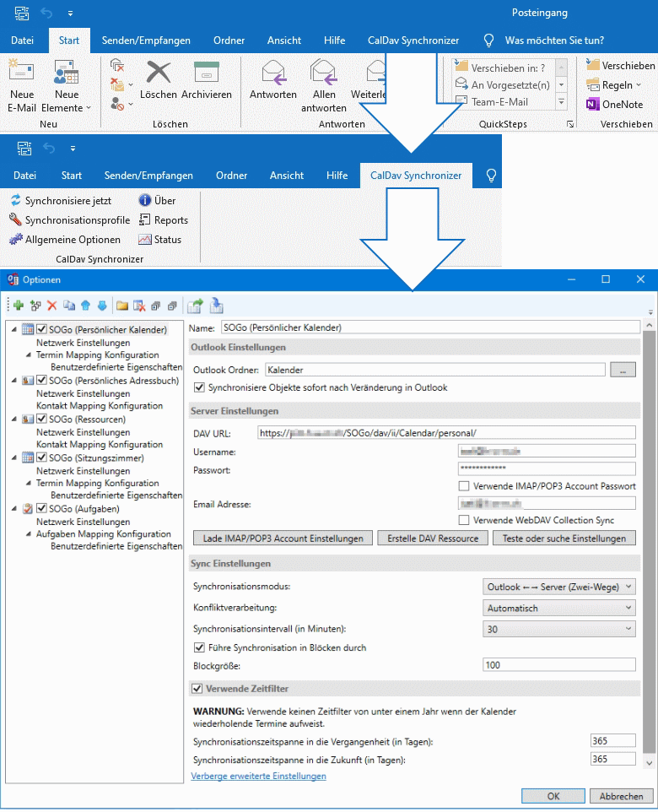
Task: Move profile down with blue down arrow
Action: click(x=103, y=306)
